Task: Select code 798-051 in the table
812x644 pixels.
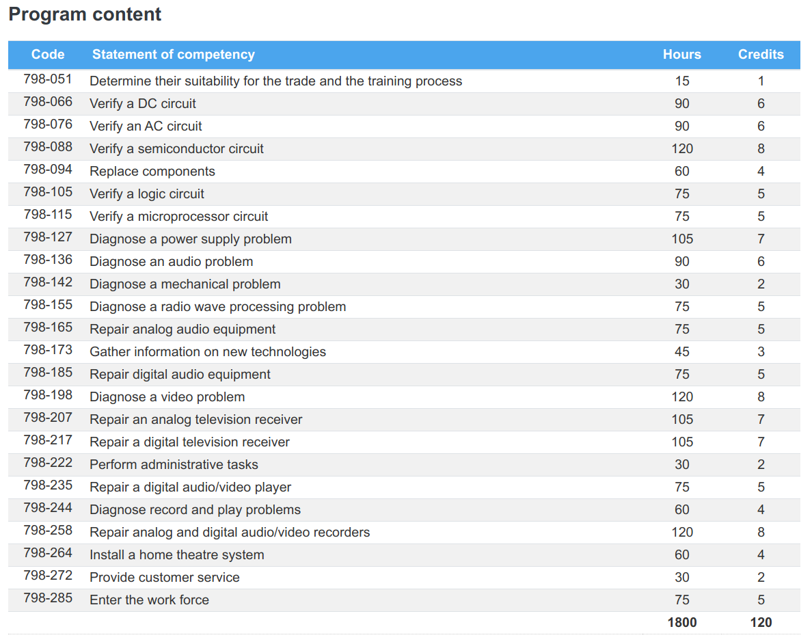Action: click(x=48, y=79)
